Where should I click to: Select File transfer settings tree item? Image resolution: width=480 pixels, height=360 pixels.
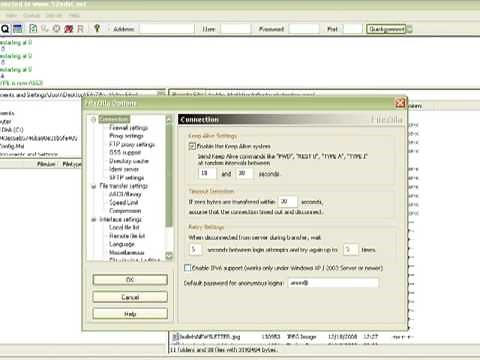[123, 186]
